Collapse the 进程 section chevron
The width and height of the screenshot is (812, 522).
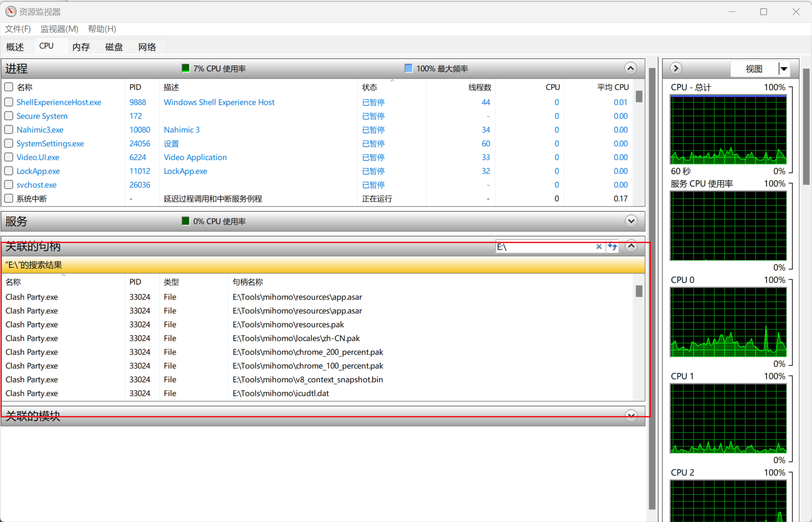(631, 68)
